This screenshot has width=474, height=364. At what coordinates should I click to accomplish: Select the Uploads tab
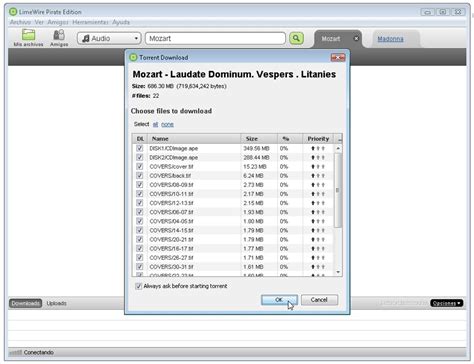[56, 303]
